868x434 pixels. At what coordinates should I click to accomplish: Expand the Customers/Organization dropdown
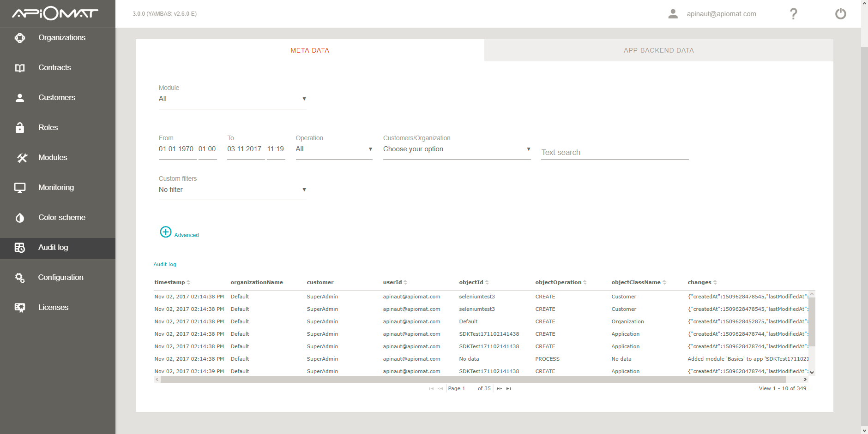coord(457,149)
